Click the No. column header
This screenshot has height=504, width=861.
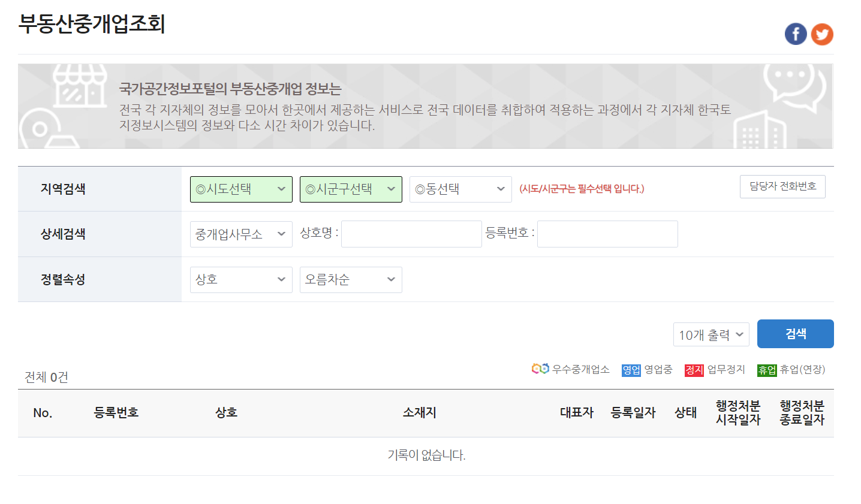click(43, 413)
